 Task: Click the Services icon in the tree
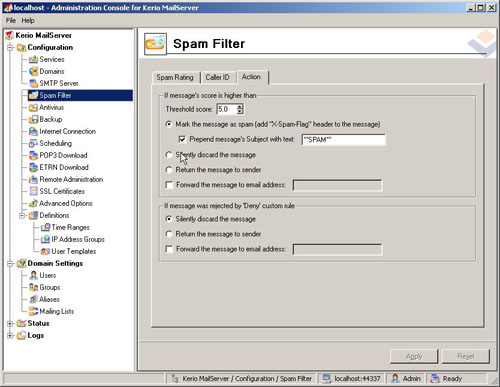click(x=33, y=59)
